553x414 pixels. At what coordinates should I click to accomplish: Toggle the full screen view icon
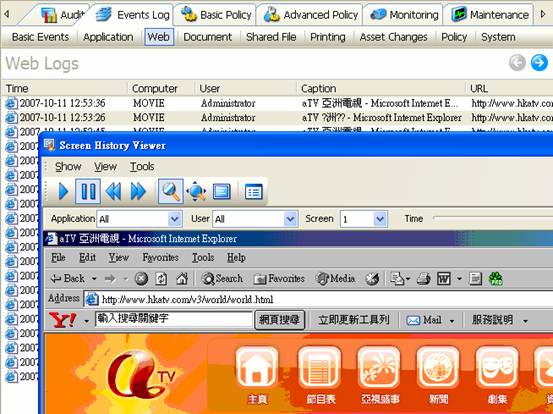pos(222,191)
